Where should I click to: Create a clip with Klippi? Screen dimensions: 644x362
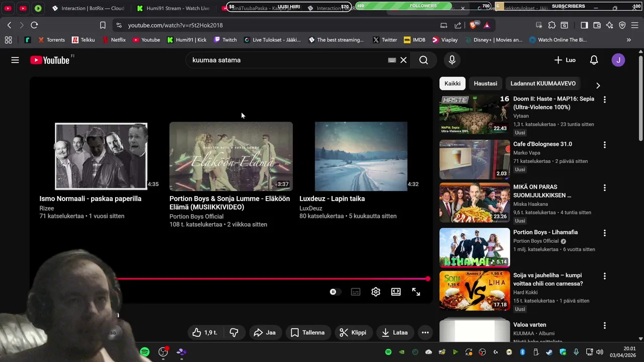click(353, 332)
